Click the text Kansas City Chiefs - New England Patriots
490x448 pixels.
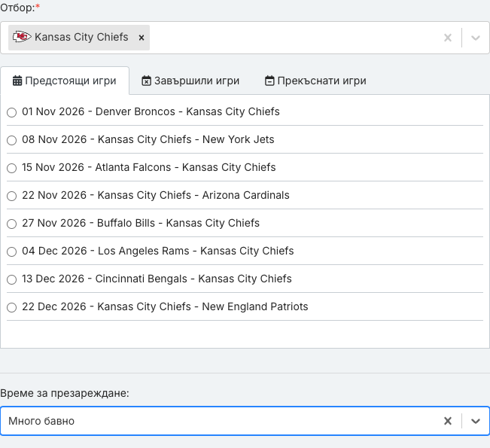click(202, 306)
